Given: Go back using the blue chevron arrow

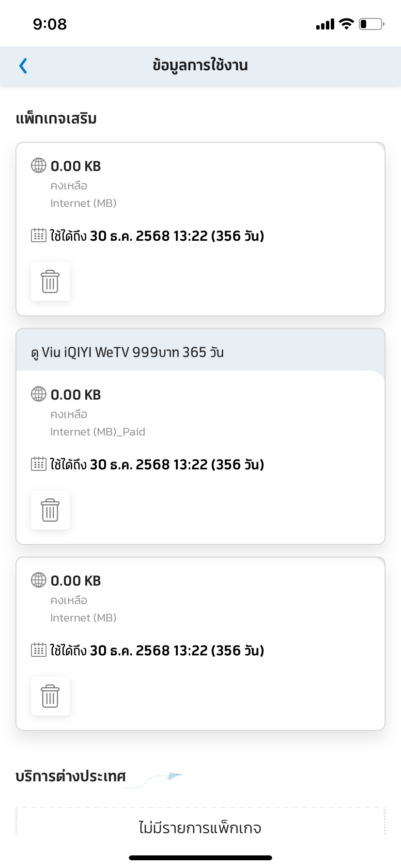Looking at the screenshot, I should [x=23, y=66].
